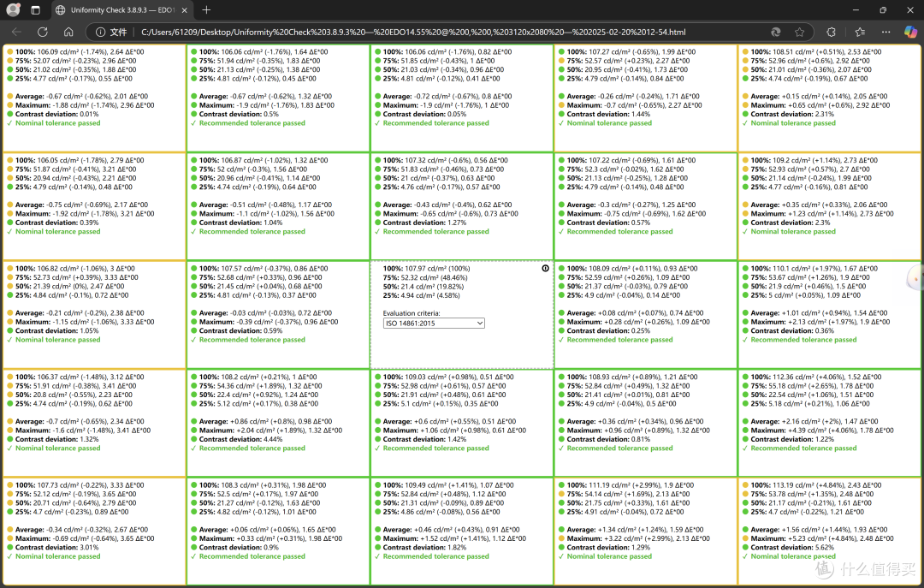Go back using the browser back arrow
This screenshot has height=588, width=924.
[x=16, y=32]
